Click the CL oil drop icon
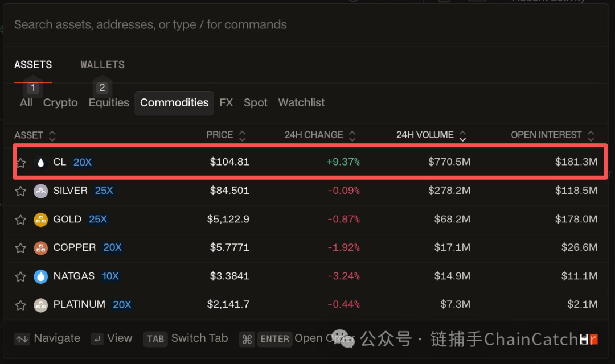 coord(41,162)
